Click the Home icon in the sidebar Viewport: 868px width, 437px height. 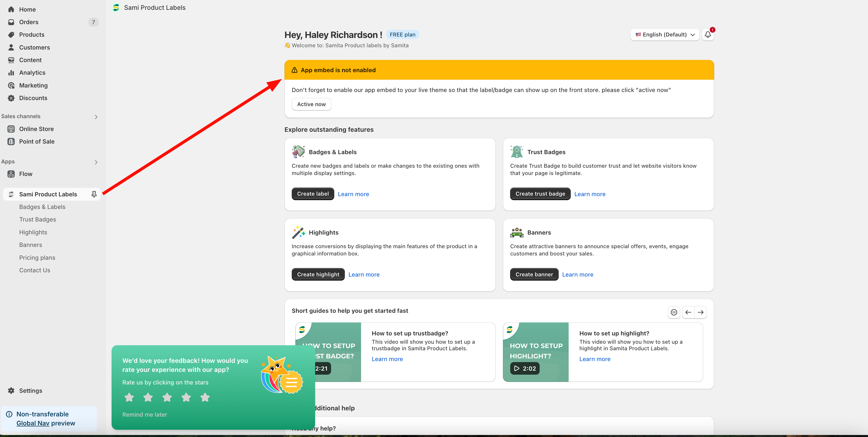(x=11, y=10)
